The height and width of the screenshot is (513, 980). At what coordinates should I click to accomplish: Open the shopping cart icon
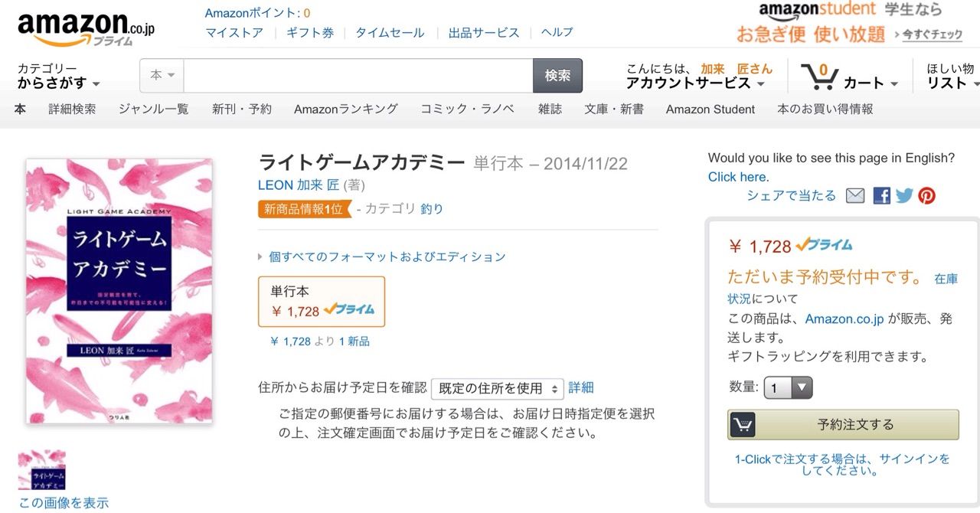click(819, 77)
